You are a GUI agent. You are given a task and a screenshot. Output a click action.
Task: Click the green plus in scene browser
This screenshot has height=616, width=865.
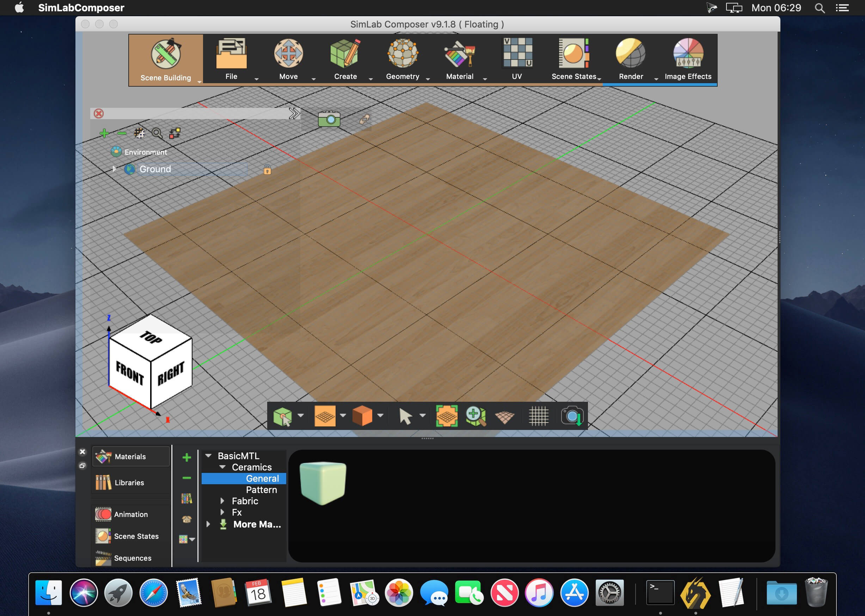(104, 133)
